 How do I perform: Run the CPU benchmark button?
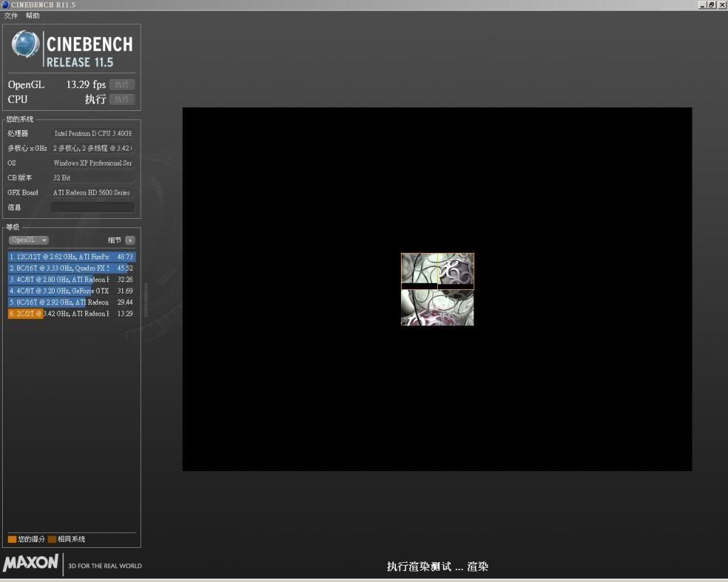click(x=122, y=99)
